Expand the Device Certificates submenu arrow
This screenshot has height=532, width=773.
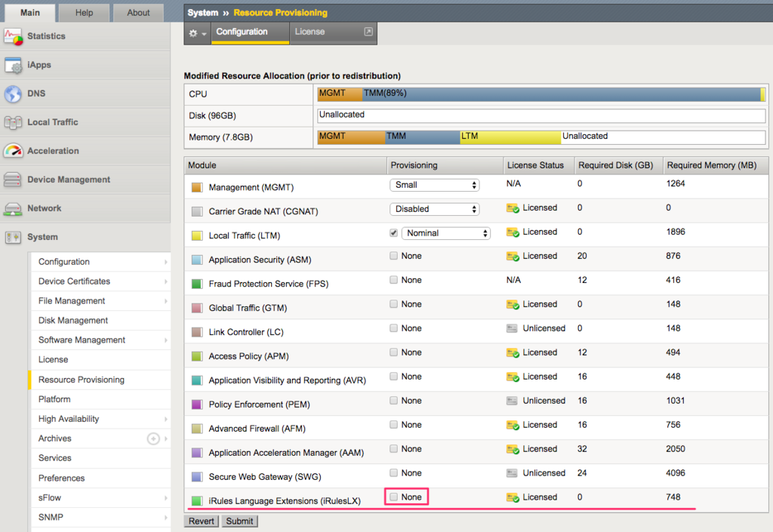[x=165, y=281]
